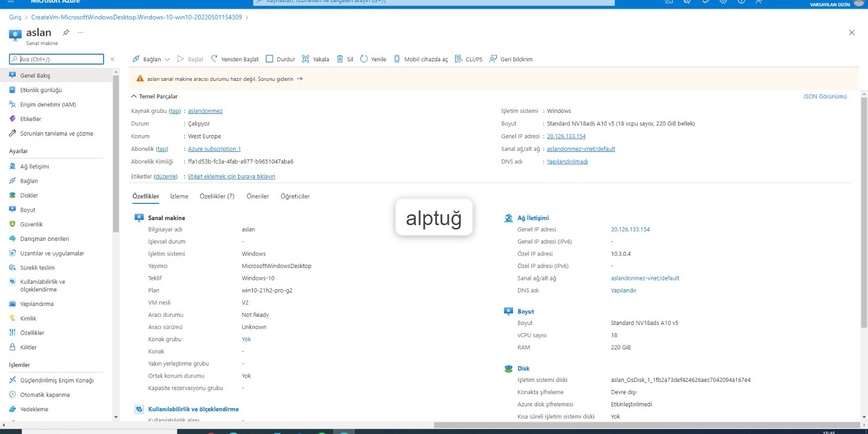
Task: Open Kimlik in the sidebar
Action: [28, 318]
